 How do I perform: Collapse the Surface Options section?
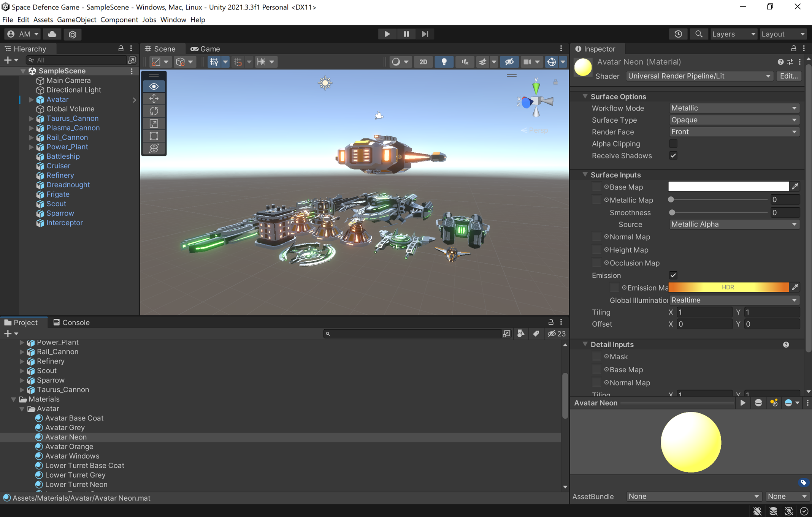tap(585, 96)
